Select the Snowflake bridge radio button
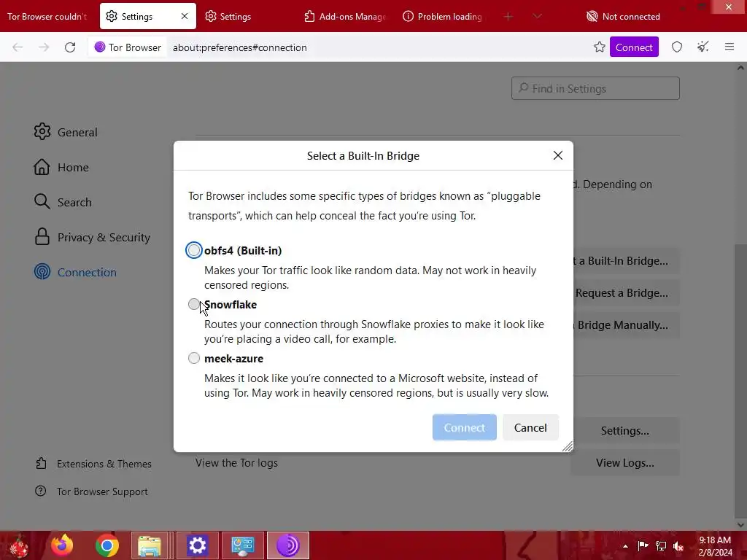The width and height of the screenshot is (747, 560). tap(194, 304)
